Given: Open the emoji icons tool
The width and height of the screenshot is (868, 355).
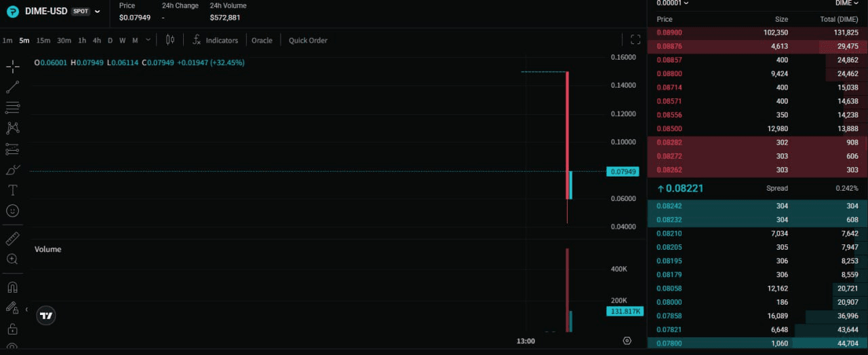Looking at the screenshot, I should coord(12,211).
